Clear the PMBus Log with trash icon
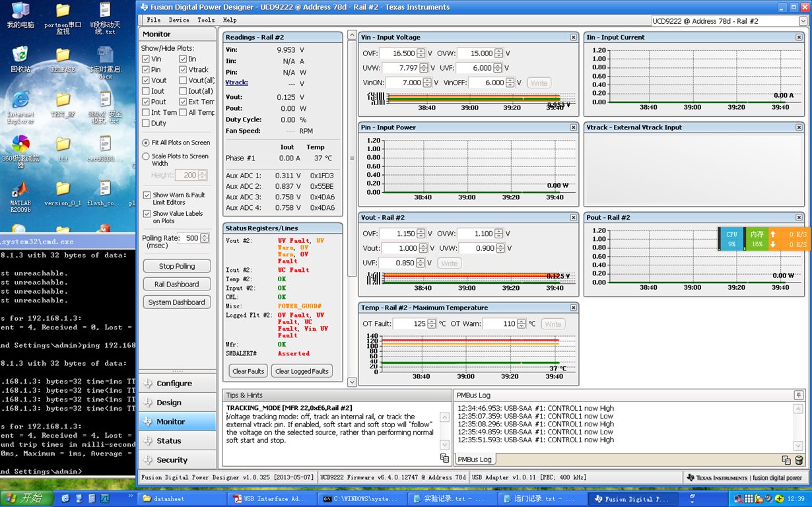This screenshot has height=507, width=812. [799, 460]
